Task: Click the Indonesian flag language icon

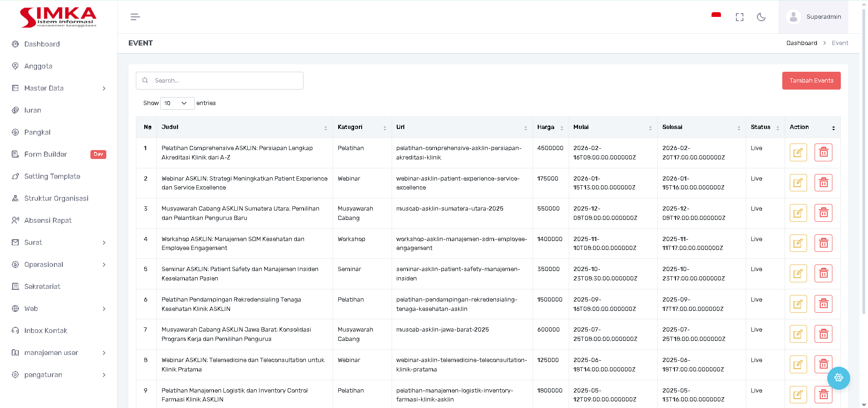Action: pyautogui.click(x=716, y=16)
